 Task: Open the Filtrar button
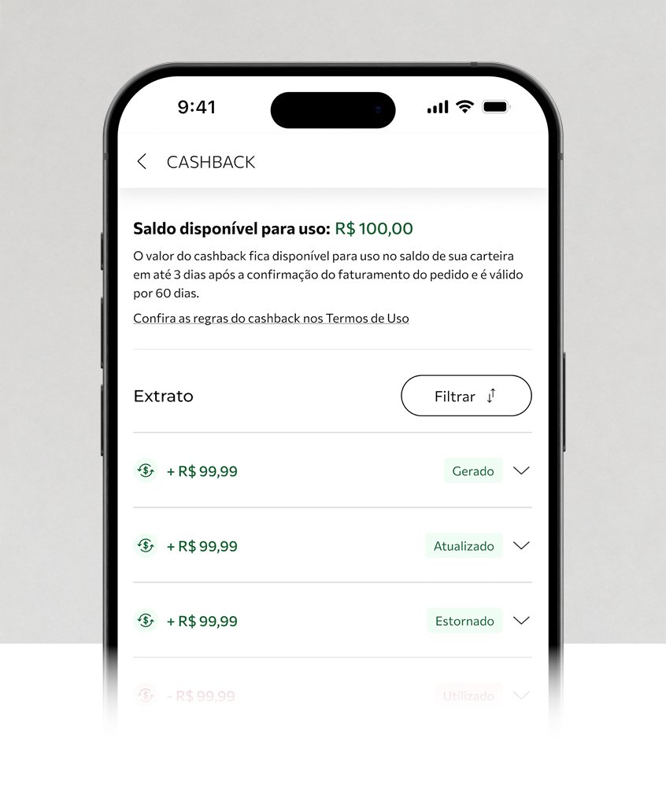[466, 396]
